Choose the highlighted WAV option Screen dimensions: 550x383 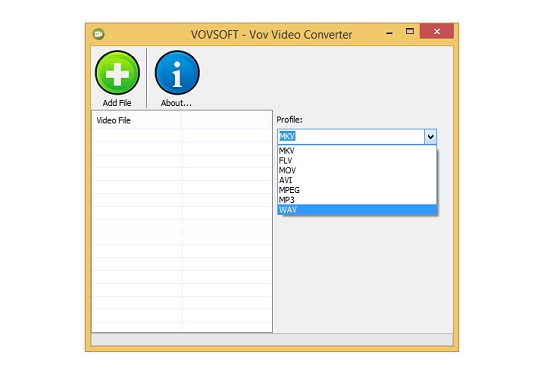(x=357, y=210)
